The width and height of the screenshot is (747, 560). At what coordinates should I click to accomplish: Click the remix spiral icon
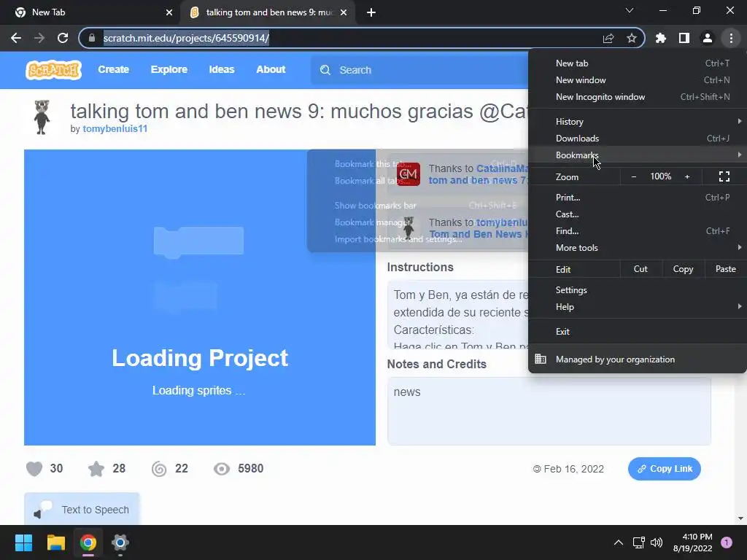tap(159, 469)
